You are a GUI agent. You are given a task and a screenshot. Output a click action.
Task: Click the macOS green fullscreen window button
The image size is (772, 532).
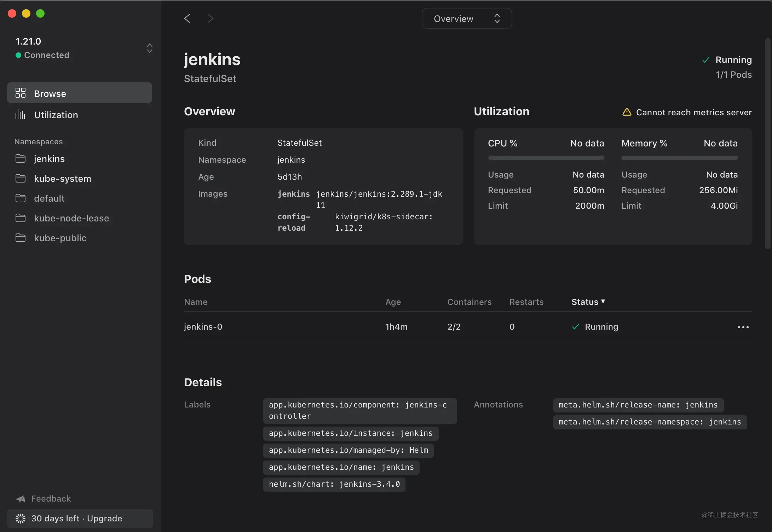pos(40,13)
